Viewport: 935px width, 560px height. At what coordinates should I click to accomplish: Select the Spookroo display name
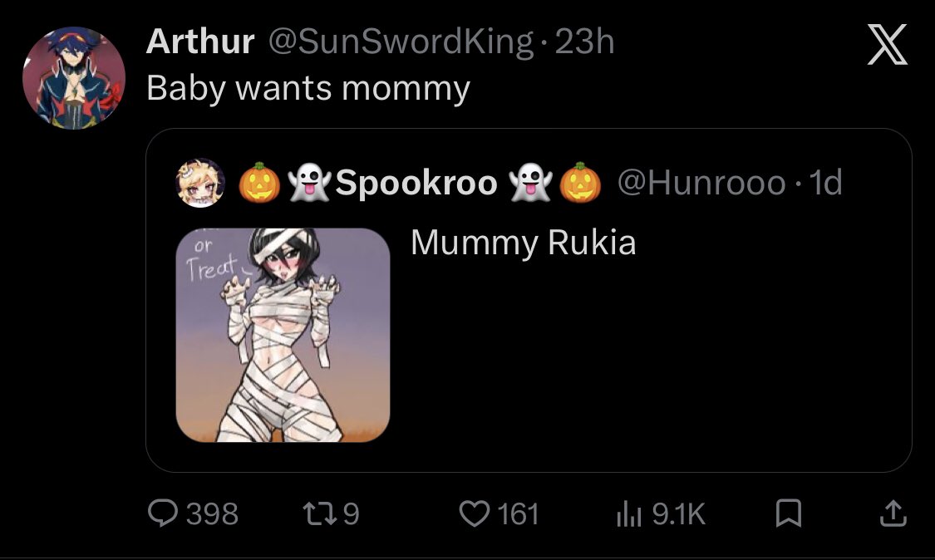416,183
